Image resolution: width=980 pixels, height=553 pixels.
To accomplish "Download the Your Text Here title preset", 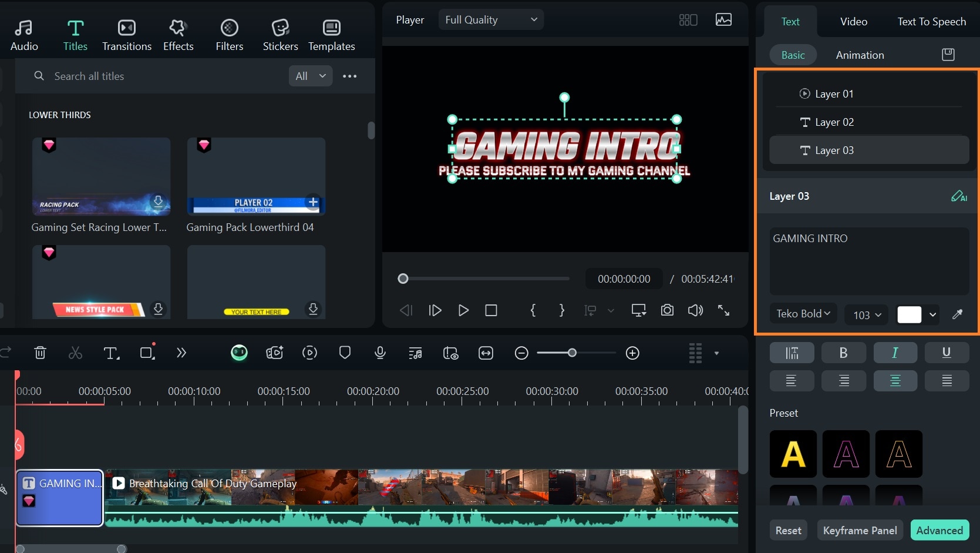I will point(313,309).
